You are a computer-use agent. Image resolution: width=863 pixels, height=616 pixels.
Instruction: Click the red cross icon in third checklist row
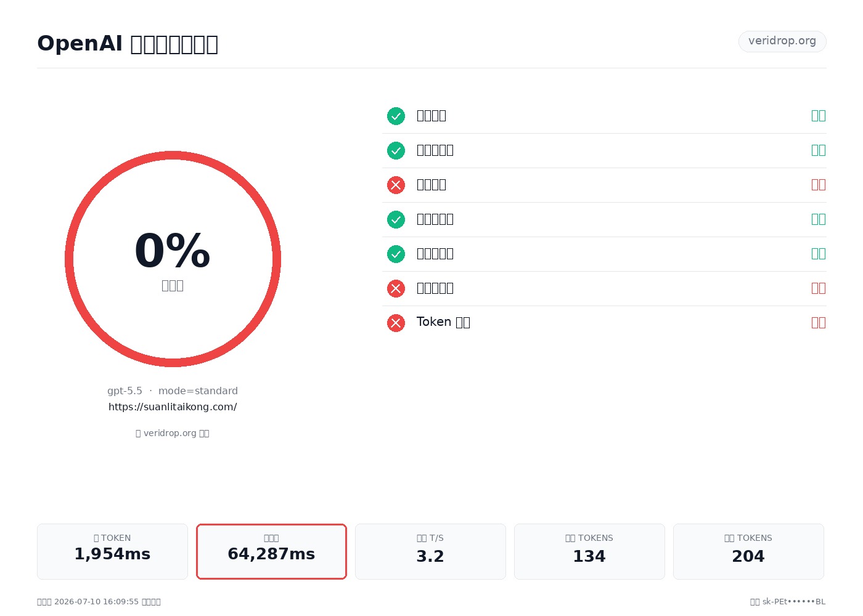(396, 185)
